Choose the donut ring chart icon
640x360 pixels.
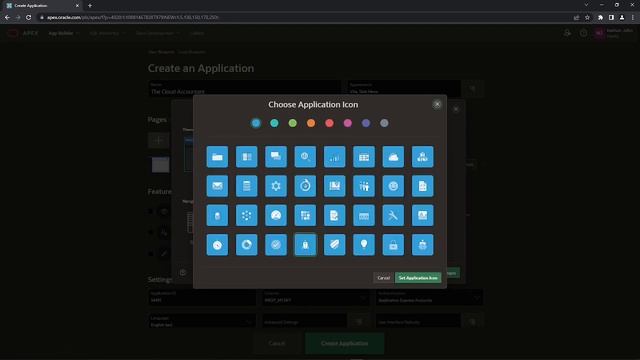[247, 245]
